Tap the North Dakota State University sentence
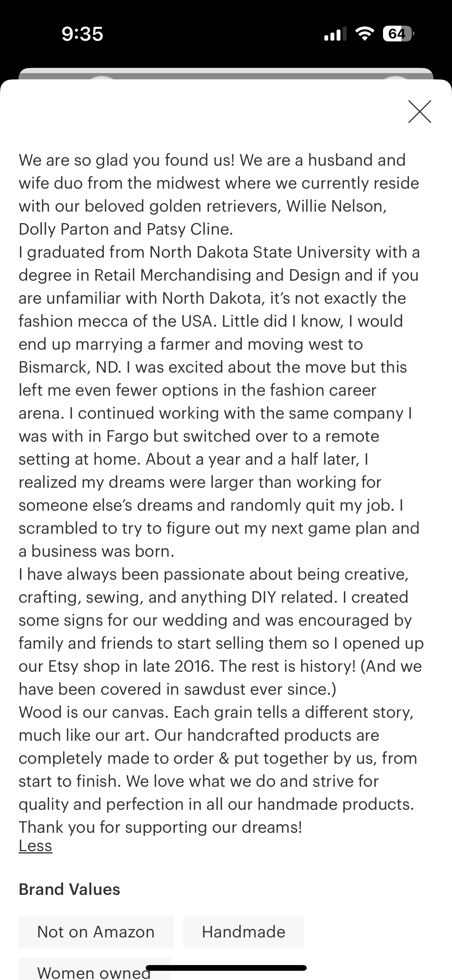Image resolution: width=452 pixels, height=980 pixels. [219, 252]
